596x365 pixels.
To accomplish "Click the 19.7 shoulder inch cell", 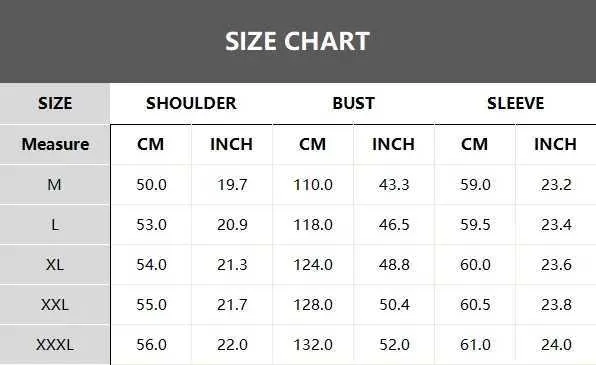I will tap(232, 185).
